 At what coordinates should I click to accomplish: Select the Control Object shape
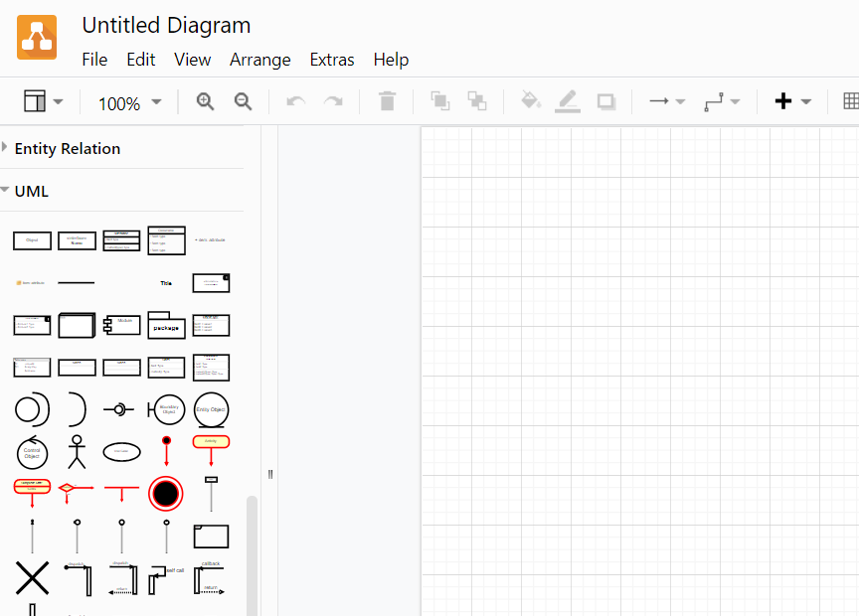(33, 452)
